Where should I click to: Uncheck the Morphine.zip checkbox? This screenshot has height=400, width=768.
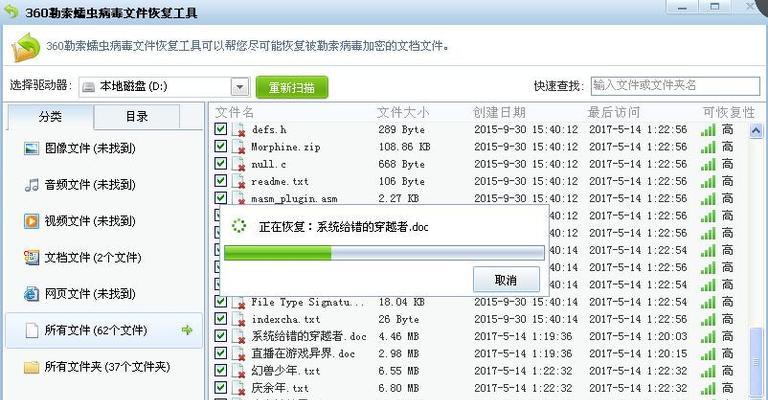(220, 146)
